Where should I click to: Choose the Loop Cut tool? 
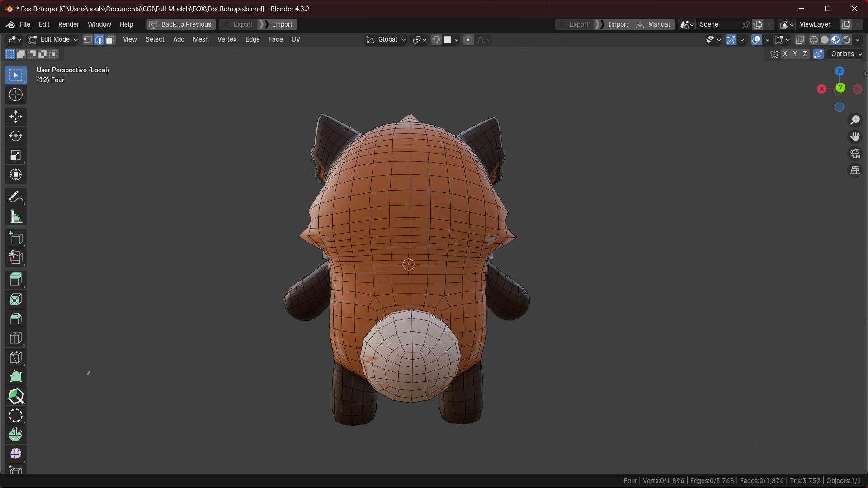[16, 338]
